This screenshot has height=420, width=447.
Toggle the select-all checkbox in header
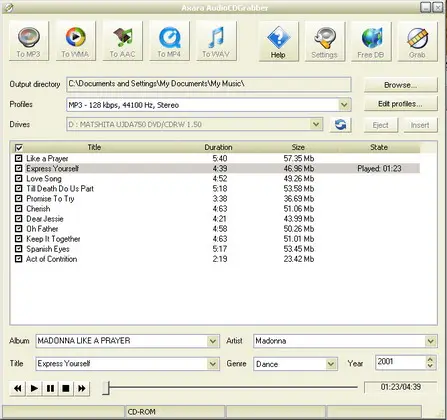coord(19,147)
